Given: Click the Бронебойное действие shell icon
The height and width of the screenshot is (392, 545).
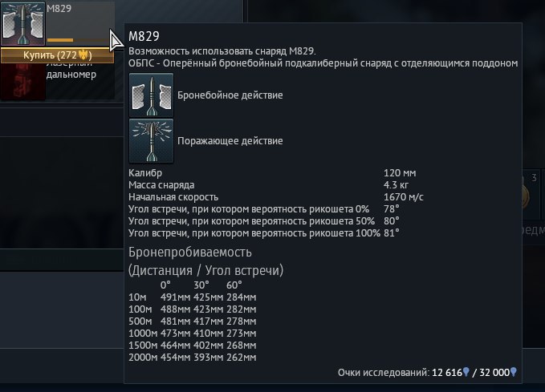Looking at the screenshot, I should point(151,95).
